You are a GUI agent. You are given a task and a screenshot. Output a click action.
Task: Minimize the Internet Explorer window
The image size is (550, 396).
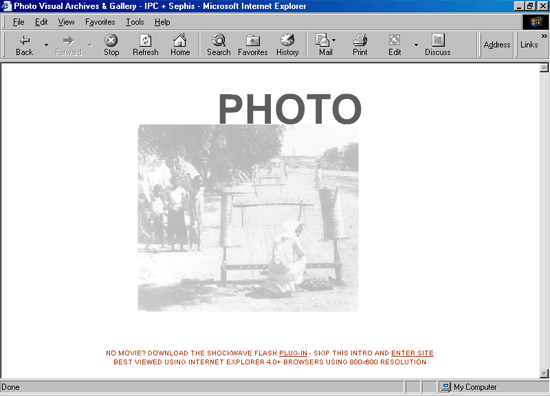click(x=519, y=6)
